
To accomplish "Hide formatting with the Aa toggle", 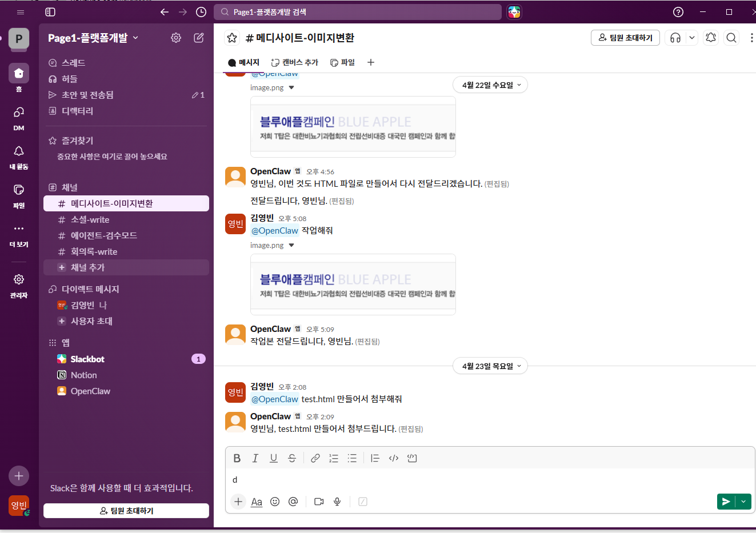I will pos(256,502).
